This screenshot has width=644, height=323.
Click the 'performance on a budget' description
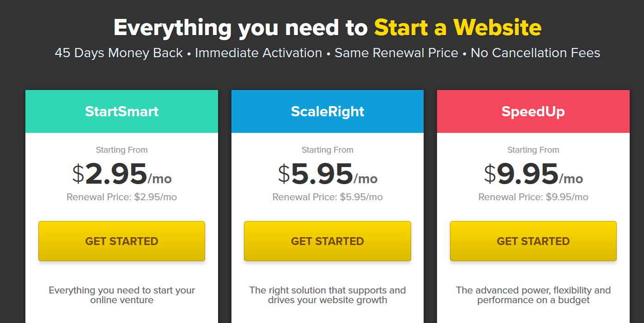click(x=533, y=295)
